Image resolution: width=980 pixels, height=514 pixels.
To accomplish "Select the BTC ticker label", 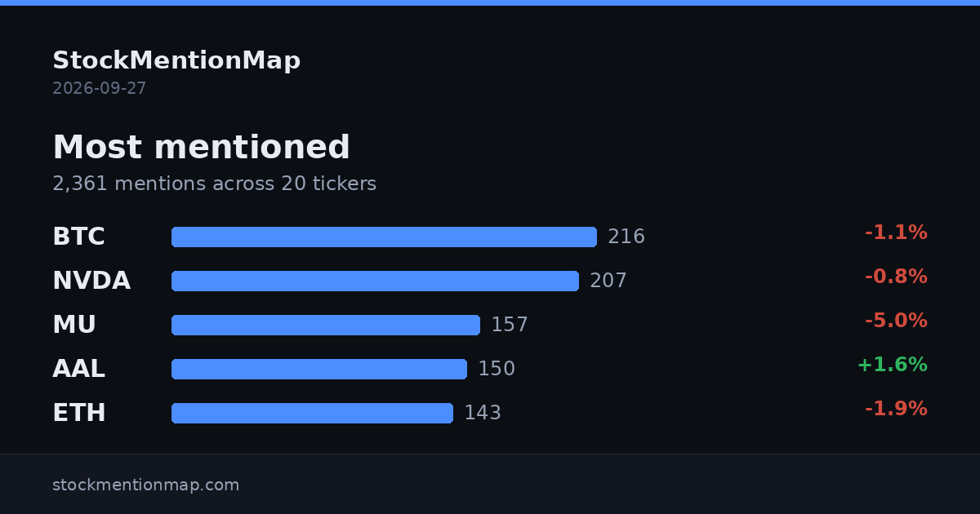I will (78, 237).
